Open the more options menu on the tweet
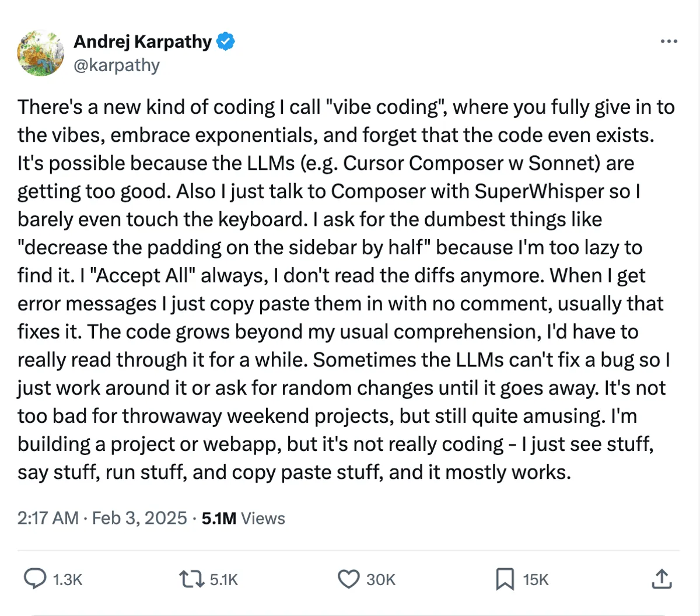 click(668, 41)
